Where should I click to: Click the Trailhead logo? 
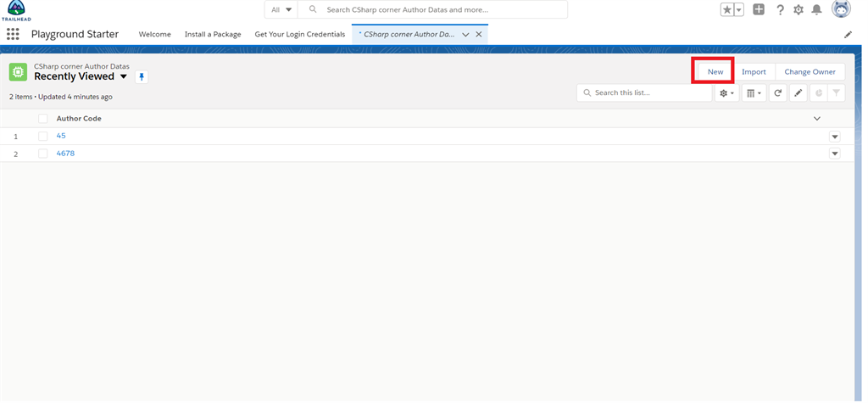point(17,10)
